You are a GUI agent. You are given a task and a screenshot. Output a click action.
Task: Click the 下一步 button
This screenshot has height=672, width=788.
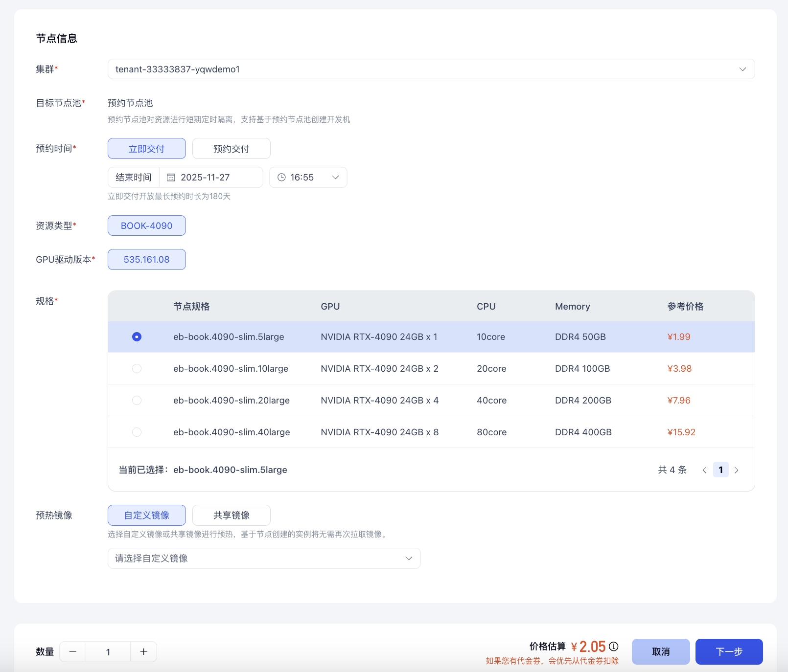coord(729,652)
